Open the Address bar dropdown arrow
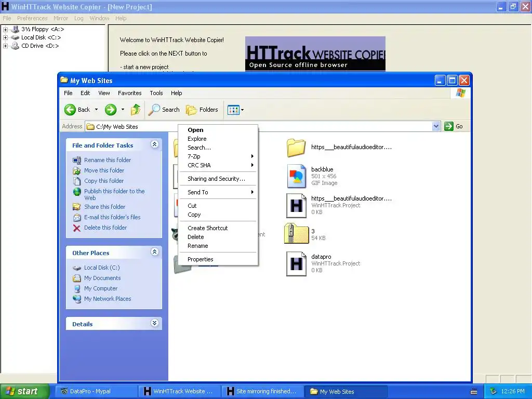The image size is (532, 399). [436, 126]
